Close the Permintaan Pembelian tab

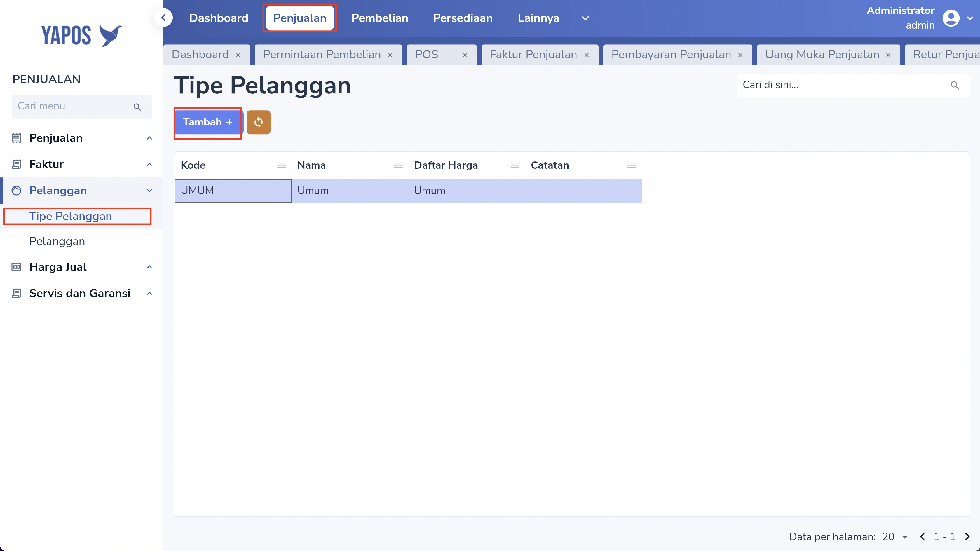[390, 55]
